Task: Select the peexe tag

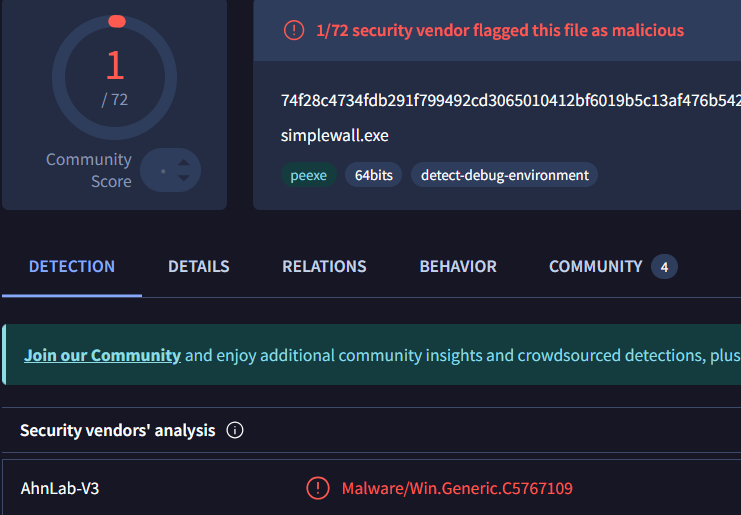Action: tap(309, 175)
